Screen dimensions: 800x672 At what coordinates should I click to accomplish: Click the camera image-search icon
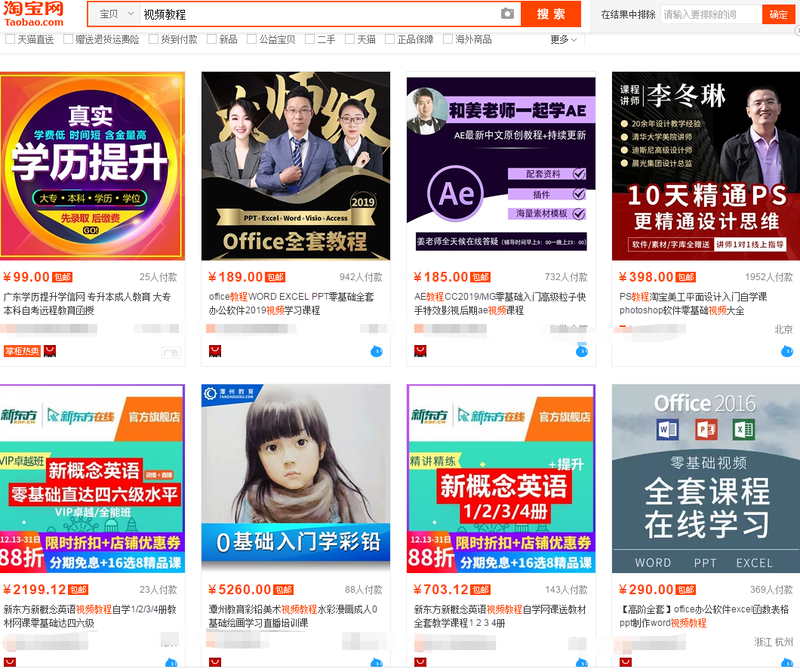[x=507, y=14]
